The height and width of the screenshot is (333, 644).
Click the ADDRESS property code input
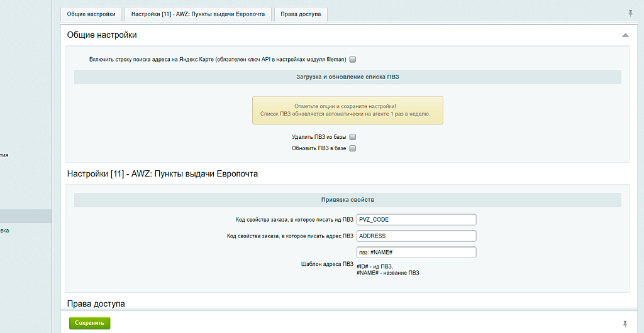point(416,236)
